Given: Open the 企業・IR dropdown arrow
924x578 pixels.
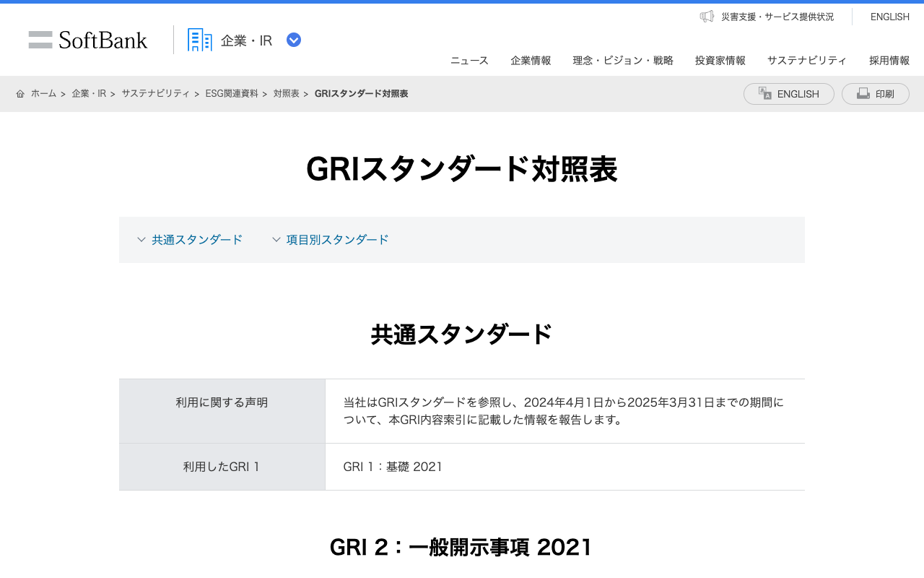Looking at the screenshot, I should 294,40.
